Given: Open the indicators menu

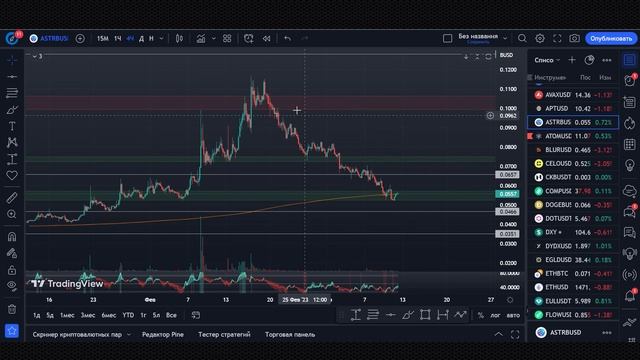Looking at the screenshot, I should pyautogui.click(x=201, y=38).
